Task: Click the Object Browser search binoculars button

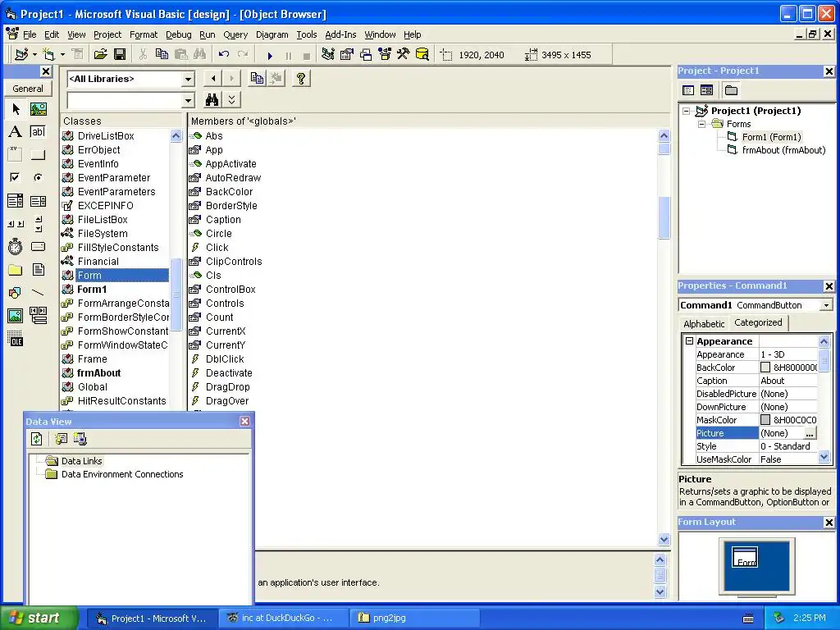Action: (212, 99)
